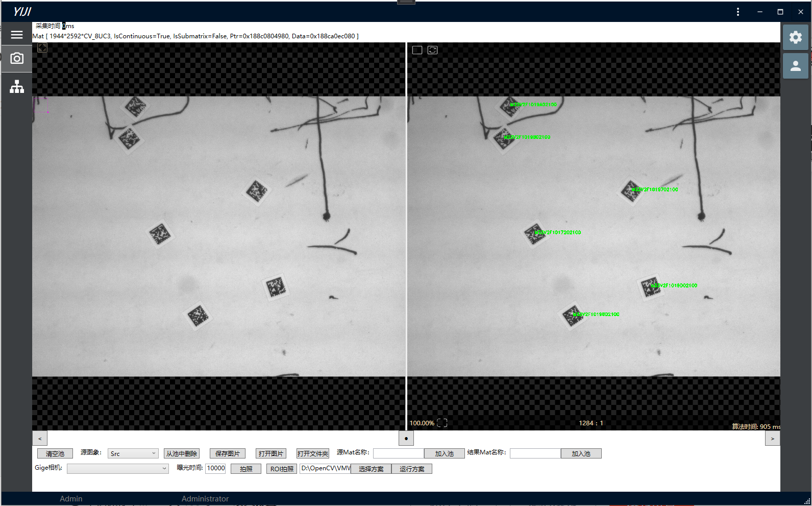Click the 1284 : 1 coordinate readout
The image size is (812, 506).
click(590, 423)
